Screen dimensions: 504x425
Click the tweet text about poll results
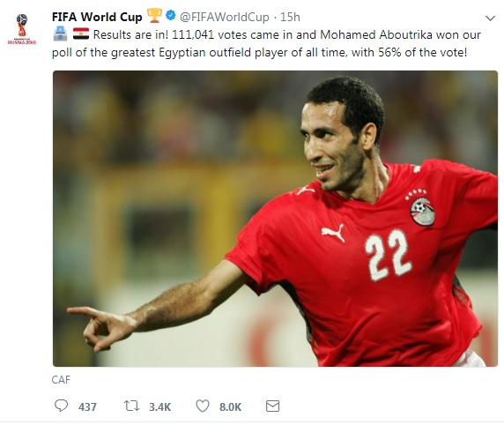pos(266,43)
